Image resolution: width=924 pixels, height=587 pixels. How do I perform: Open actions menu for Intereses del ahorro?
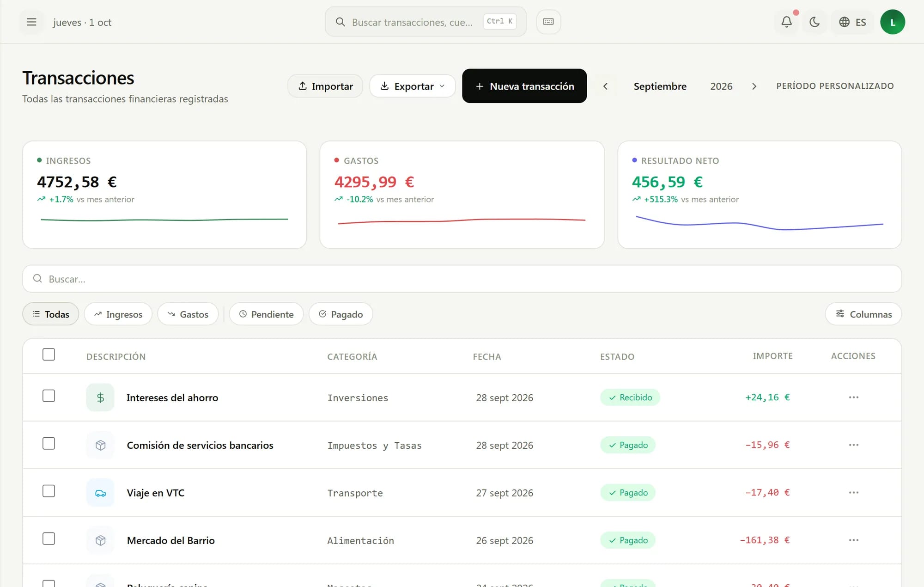[853, 397]
